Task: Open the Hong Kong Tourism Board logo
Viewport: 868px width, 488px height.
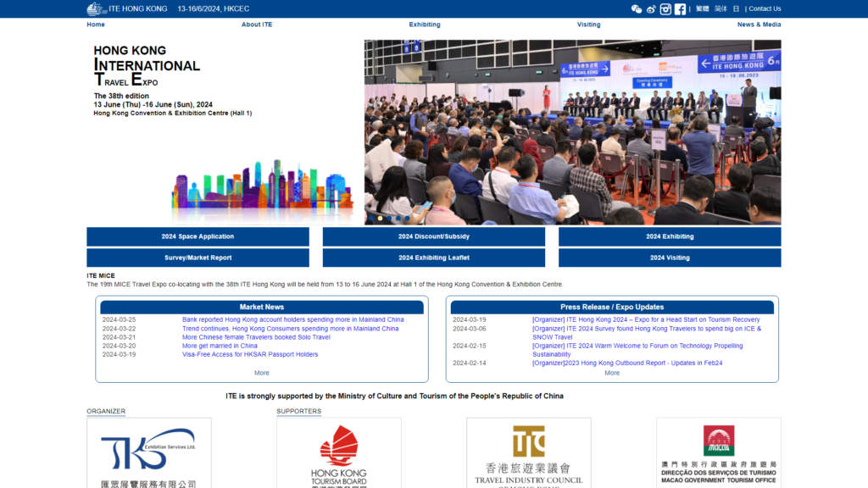Action: (339, 452)
